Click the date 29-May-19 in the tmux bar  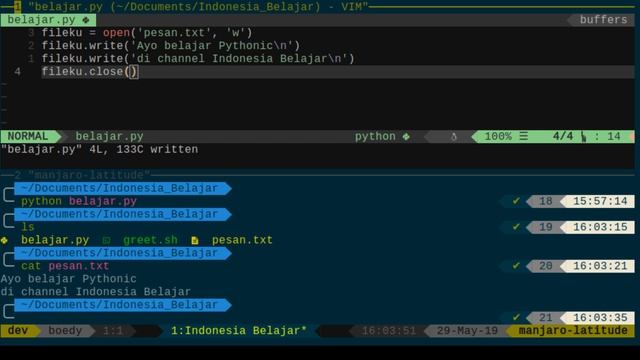pyautogui.click(x=467, y=331)
